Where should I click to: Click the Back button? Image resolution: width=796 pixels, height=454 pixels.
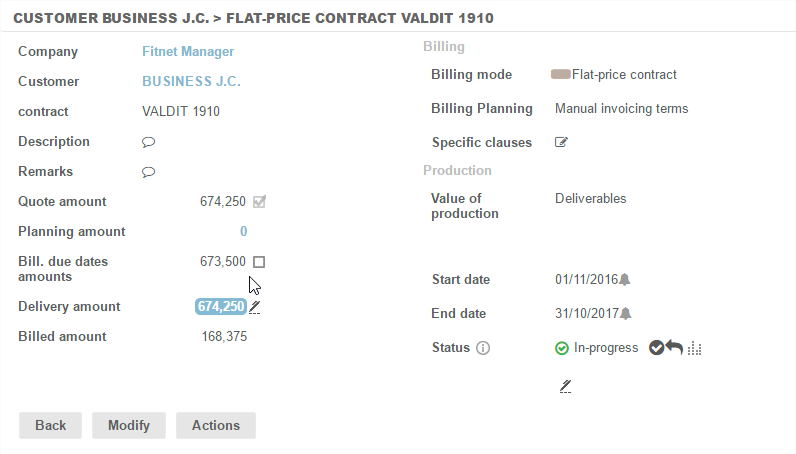50,425
